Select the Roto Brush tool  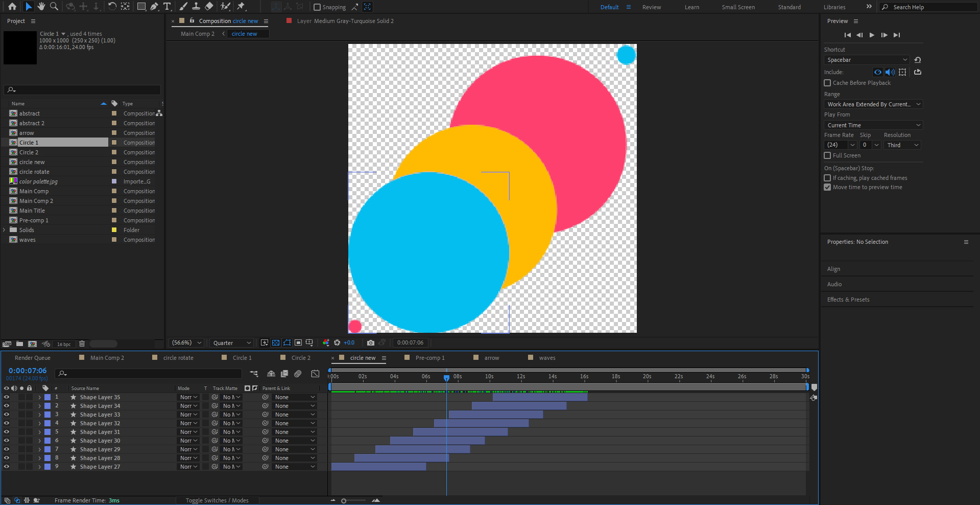click(225, 7)
